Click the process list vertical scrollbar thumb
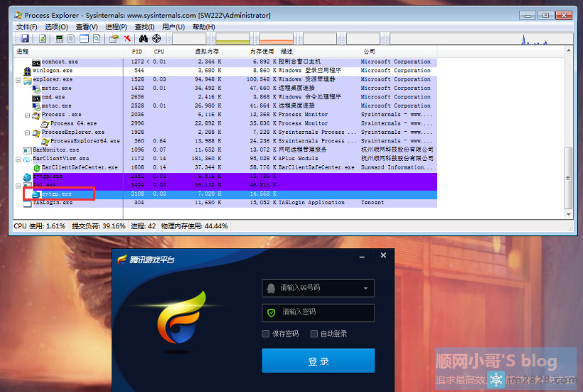583x392 pixels. click(568, 178)
